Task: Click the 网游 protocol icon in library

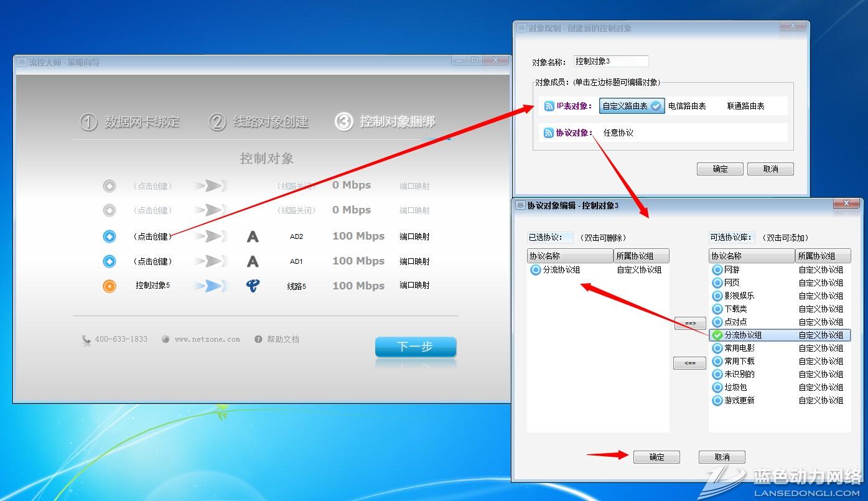Action: click(717, 270)
